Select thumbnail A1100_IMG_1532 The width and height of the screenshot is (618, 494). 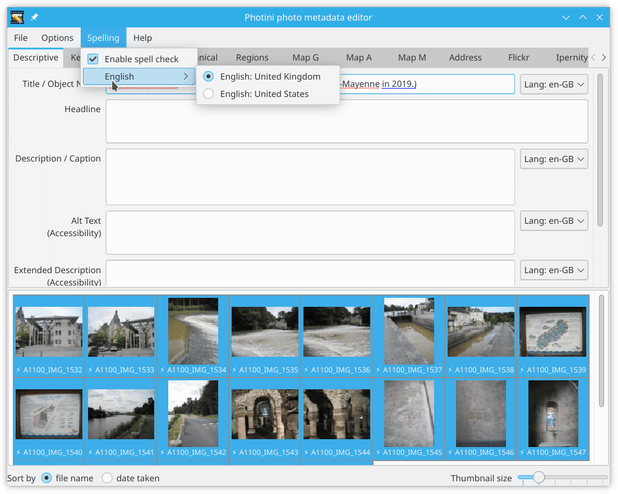pyautogui.click(x=49, y=336)
